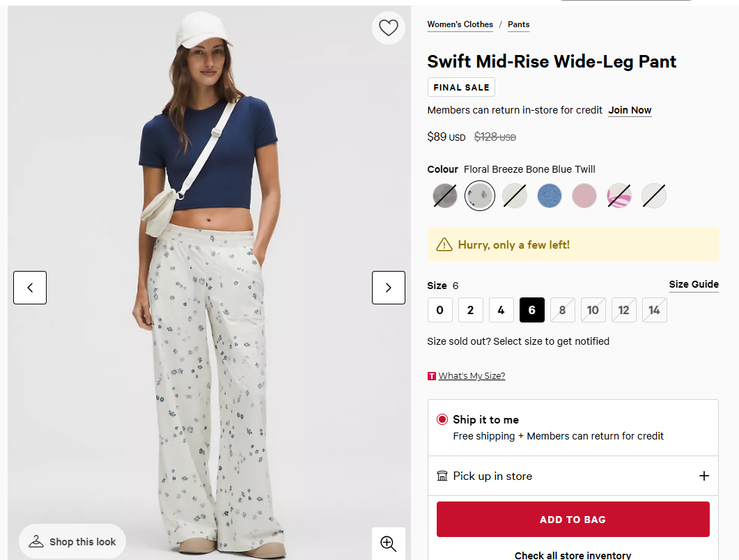
Task: Click the warning triangle icon
Action: 444,244
